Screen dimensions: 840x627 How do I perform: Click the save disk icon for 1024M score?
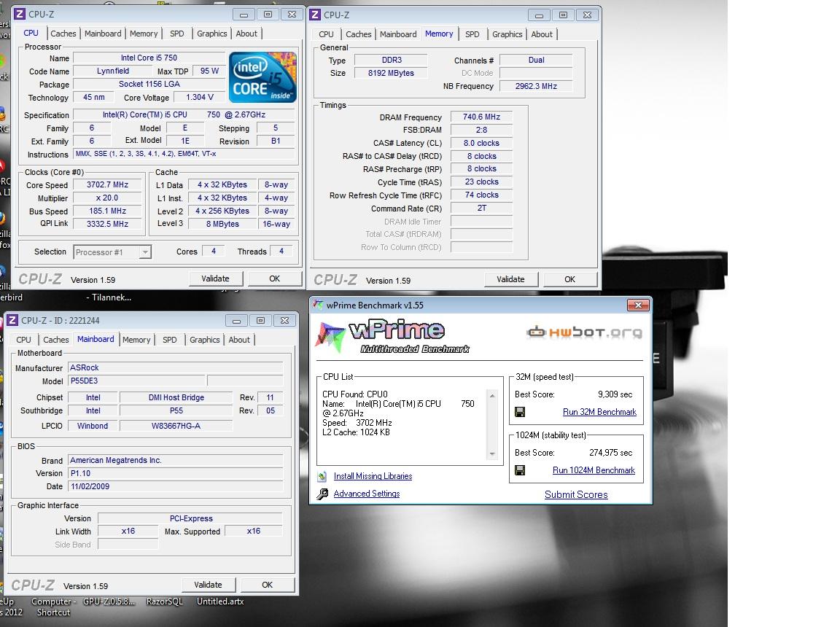point(520,470)
